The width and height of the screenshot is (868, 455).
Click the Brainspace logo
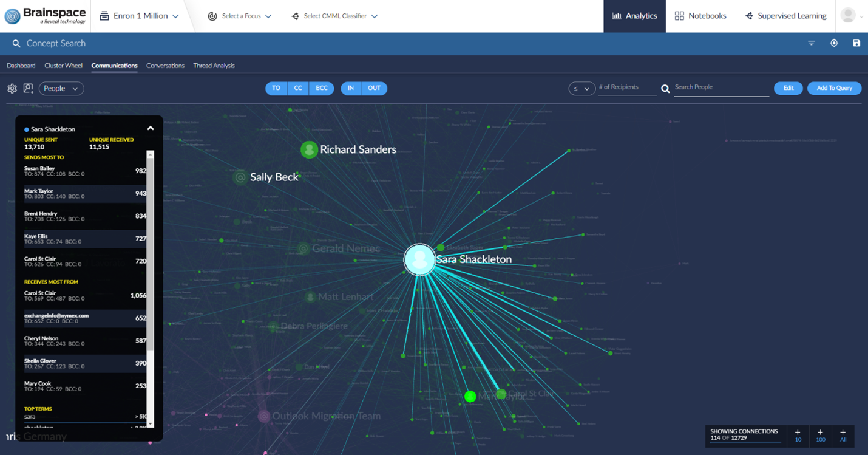(46, 16)
